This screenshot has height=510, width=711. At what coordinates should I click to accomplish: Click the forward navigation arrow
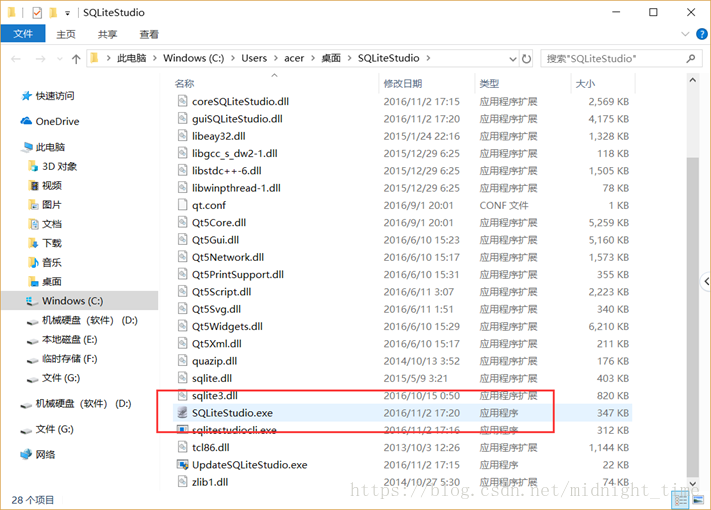40,58
